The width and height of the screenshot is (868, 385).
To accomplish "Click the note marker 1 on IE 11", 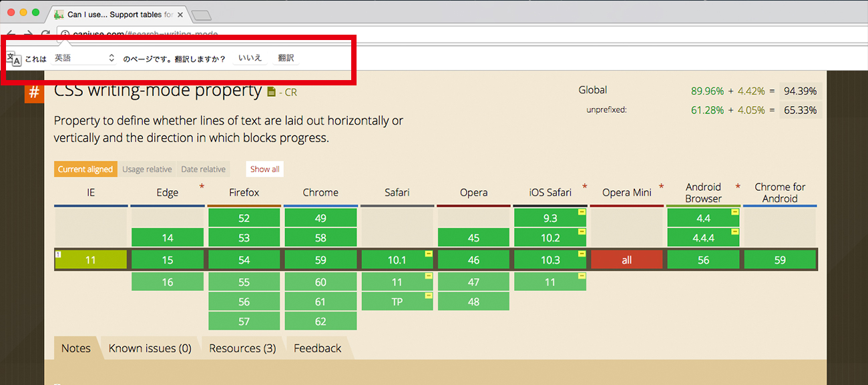I will pos(58,254).
